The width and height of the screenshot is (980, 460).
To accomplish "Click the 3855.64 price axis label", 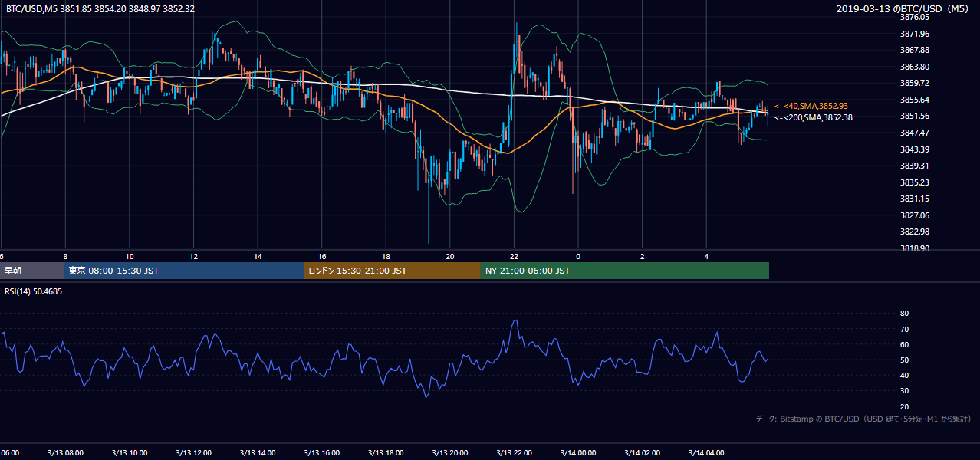I will (x=915, y=100).
